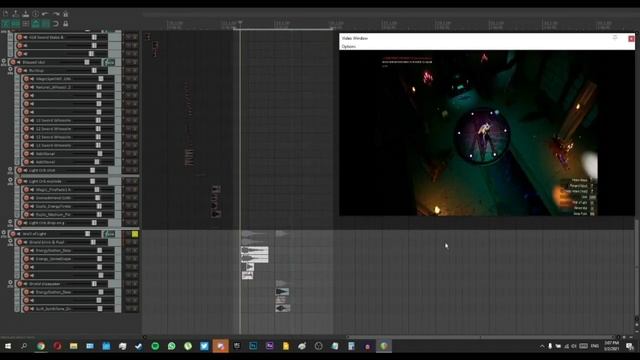Click the speaker icon on Wall of Light track
Viewport: 640px width, 360px height.
coord(19,234)
